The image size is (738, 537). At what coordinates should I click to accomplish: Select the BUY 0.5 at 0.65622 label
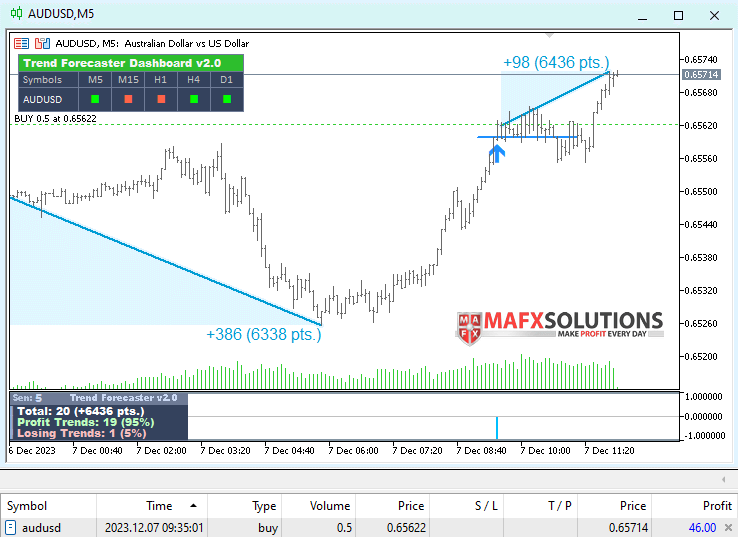click(x=55, y=119)
